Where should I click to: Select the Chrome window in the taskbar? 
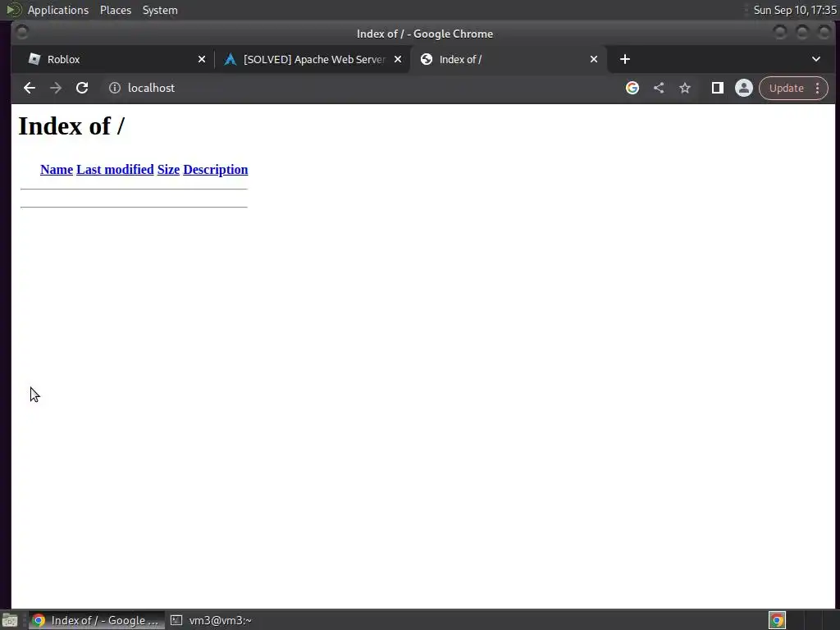pos(97,620)
